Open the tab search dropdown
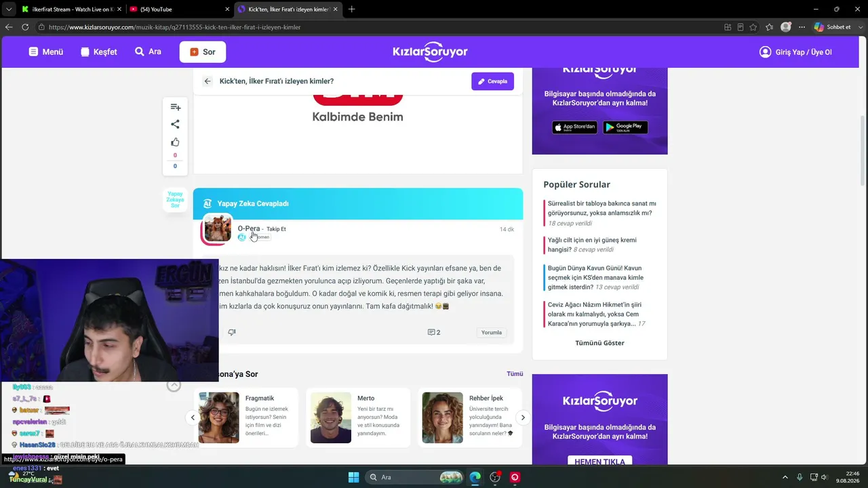868x488 pixels. tap(8, 9)
